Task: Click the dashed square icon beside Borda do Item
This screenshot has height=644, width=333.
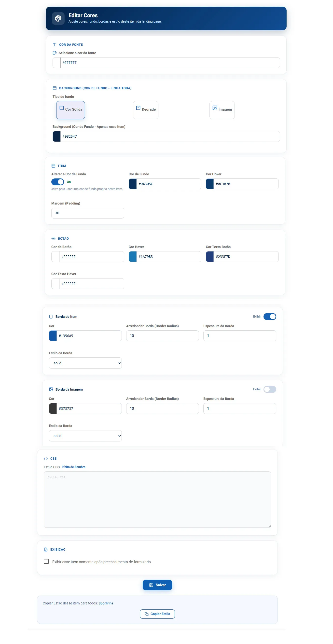Action: click(51, 317)
